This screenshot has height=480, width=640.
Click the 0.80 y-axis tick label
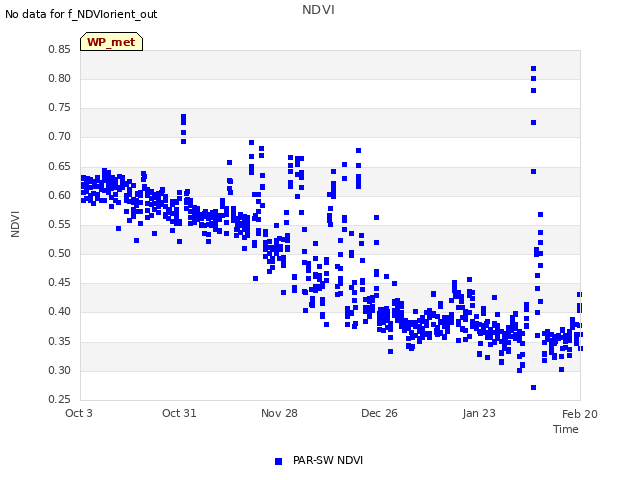pos(59,78)
